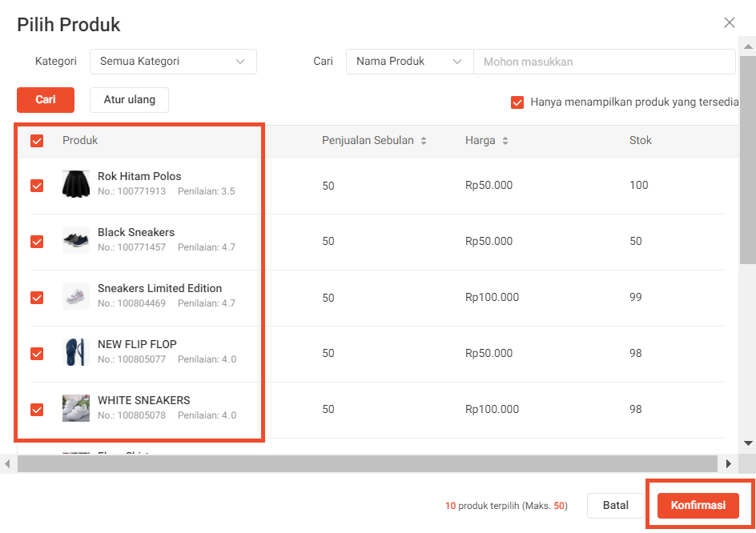Click the 10 produk terpilih counter text

click(506, 506)
